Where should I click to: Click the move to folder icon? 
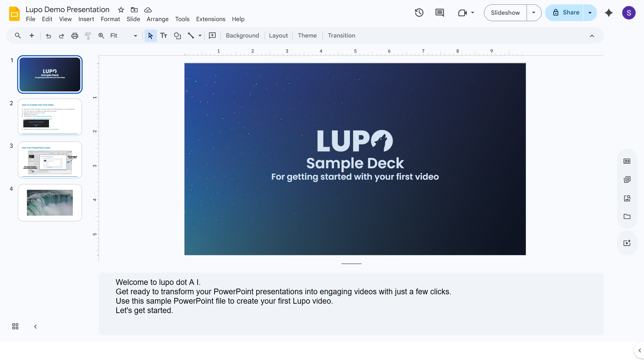(x=134, y=10)
